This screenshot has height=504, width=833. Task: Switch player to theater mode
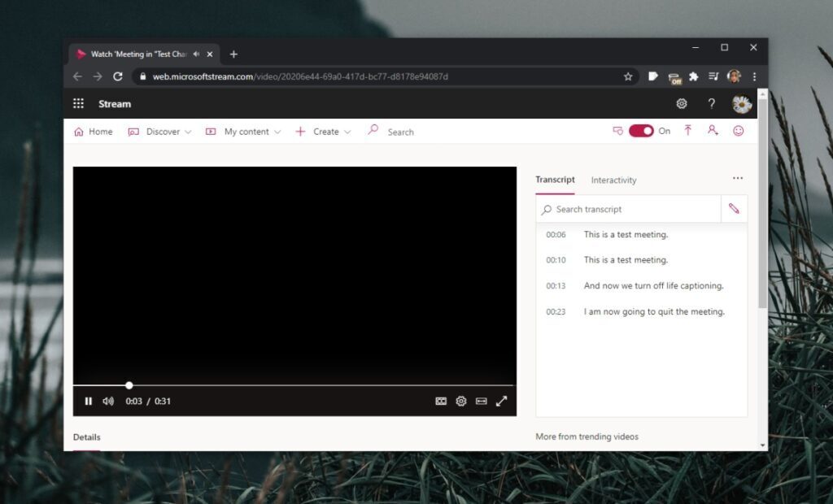point(482,401)
